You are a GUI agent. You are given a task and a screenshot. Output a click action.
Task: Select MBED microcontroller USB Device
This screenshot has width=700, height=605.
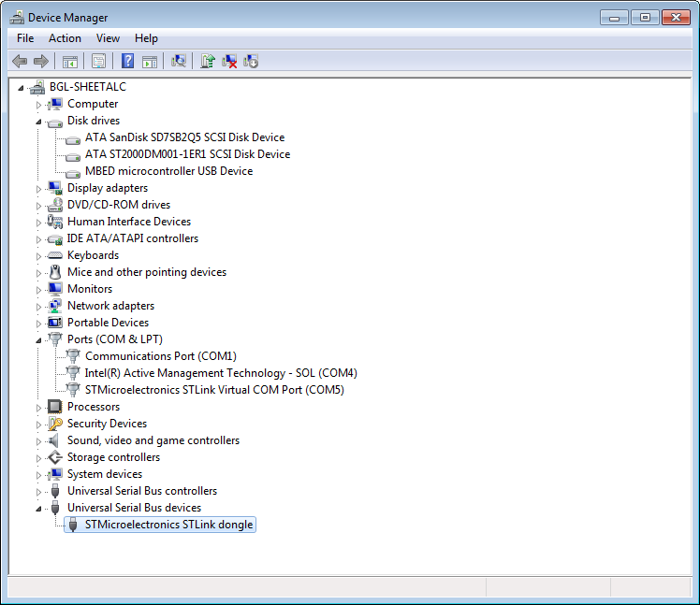tap(168, 171)
